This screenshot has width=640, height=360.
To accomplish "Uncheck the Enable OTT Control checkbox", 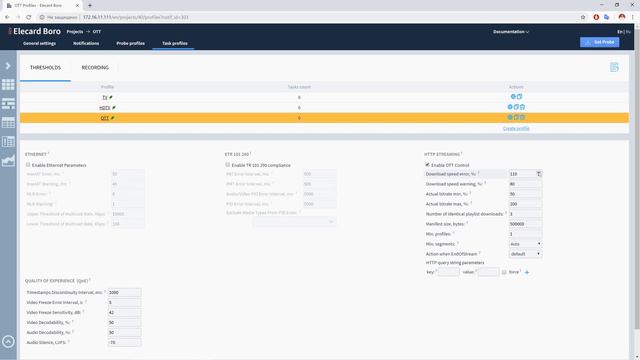I will click(x=427, y=165).
